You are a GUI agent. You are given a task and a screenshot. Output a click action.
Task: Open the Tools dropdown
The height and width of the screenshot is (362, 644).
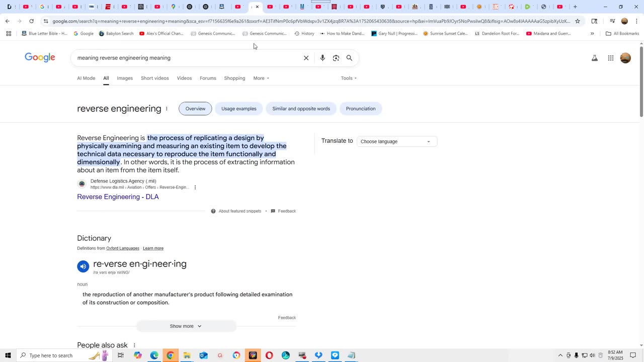[x=349, y=78]
